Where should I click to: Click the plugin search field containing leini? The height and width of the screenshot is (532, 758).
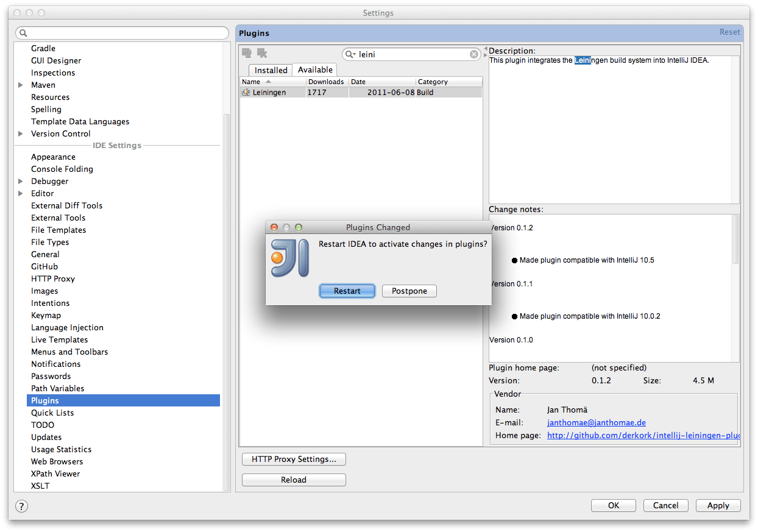(x=413, y=54)
